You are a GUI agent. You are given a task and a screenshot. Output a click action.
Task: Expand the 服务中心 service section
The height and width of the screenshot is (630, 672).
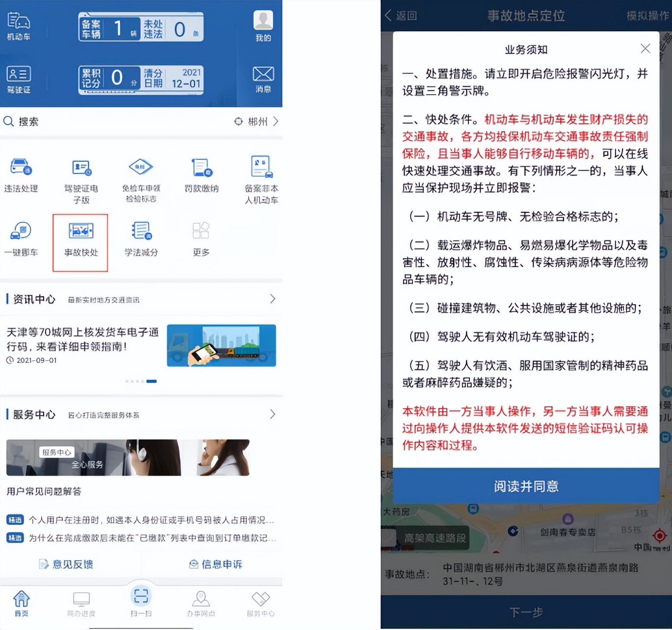click(273, 414)
